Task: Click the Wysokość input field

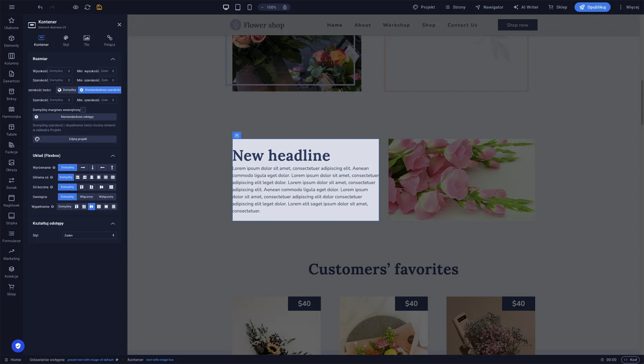Action: (x=59, y=71)
